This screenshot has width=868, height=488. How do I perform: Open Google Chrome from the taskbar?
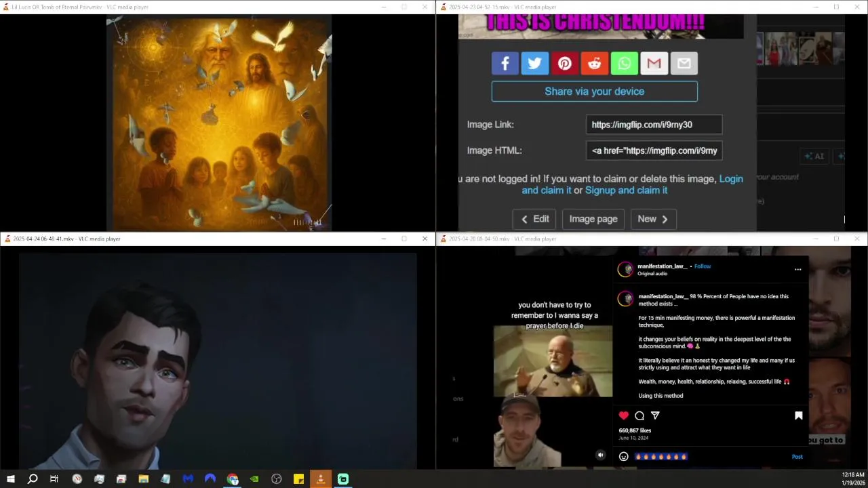[233, 479]
